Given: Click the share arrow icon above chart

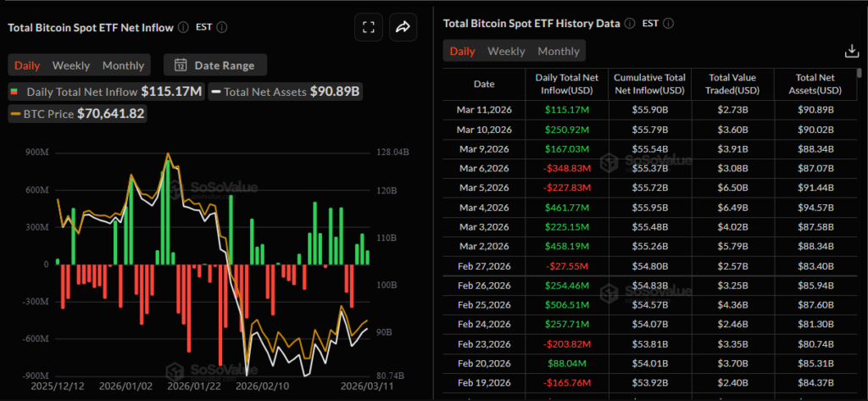Looking at the screenshot, I should [403, 27].
